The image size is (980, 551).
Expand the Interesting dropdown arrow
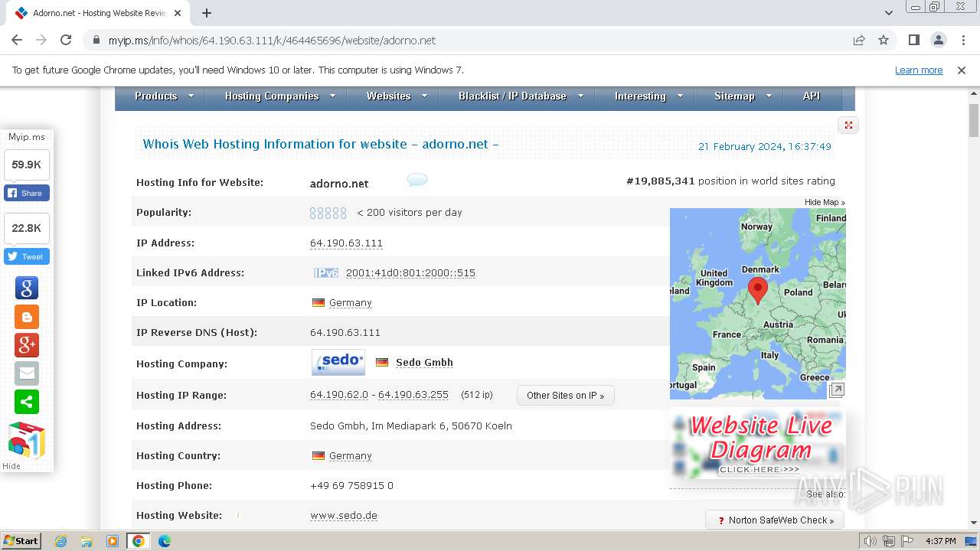coord(679,96)
